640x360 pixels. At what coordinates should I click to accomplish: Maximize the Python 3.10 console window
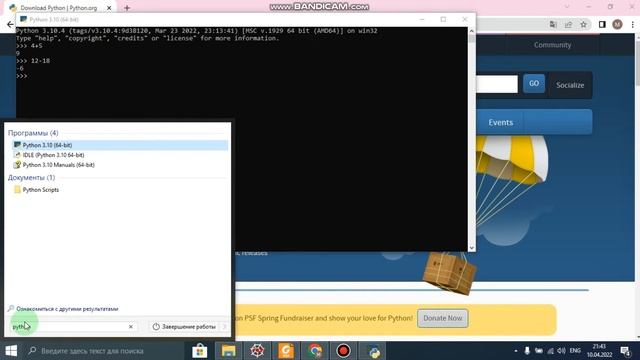point(443,19)
